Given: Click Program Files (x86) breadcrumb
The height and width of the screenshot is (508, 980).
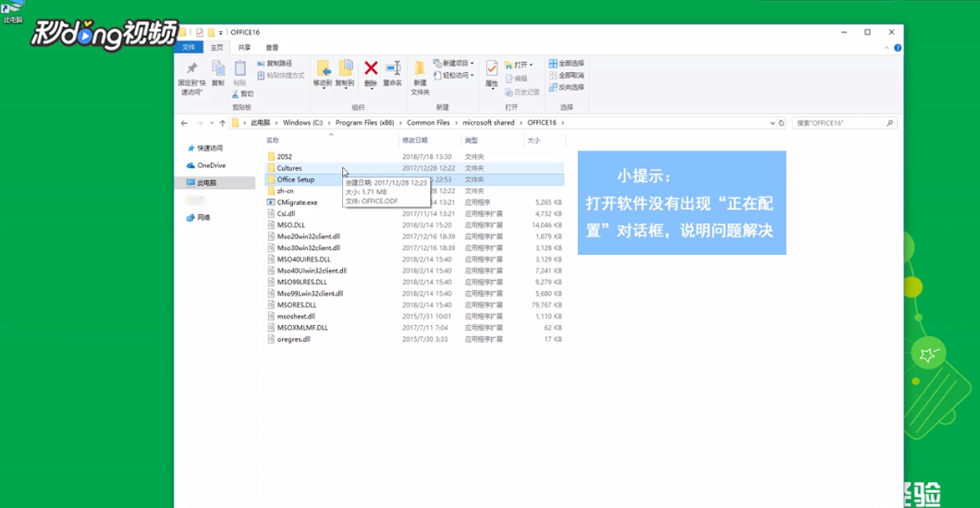Looking at the screenshot, I should pyautogui.click(x=364, y=123).
